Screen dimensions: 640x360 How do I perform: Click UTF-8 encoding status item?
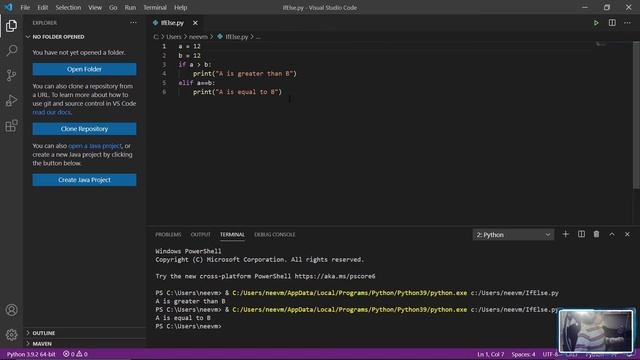[x=550, y=354]
